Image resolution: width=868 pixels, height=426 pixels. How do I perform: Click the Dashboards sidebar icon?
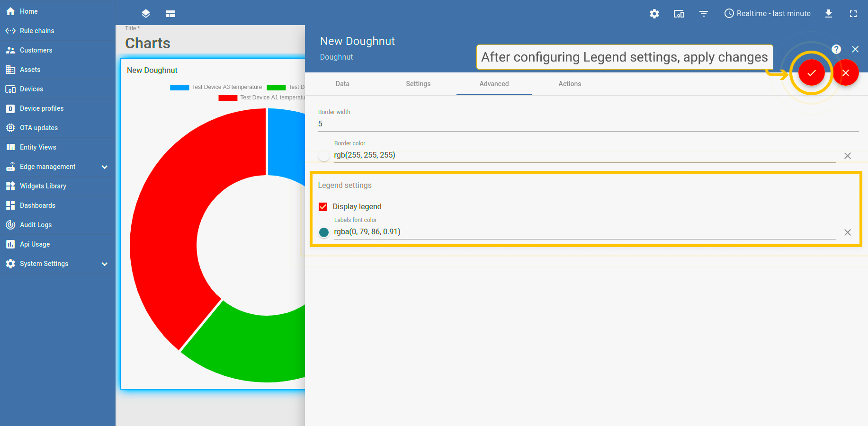tap(10, 205)
